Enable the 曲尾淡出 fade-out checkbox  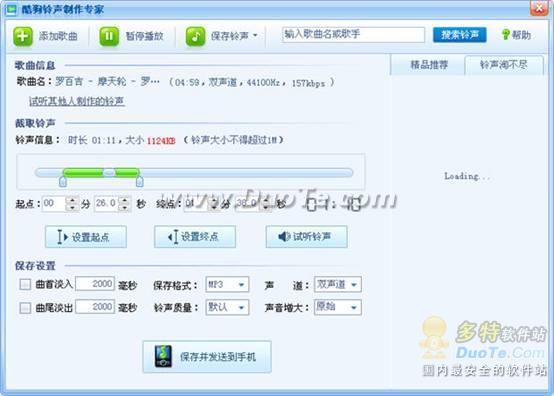point(25,308)
